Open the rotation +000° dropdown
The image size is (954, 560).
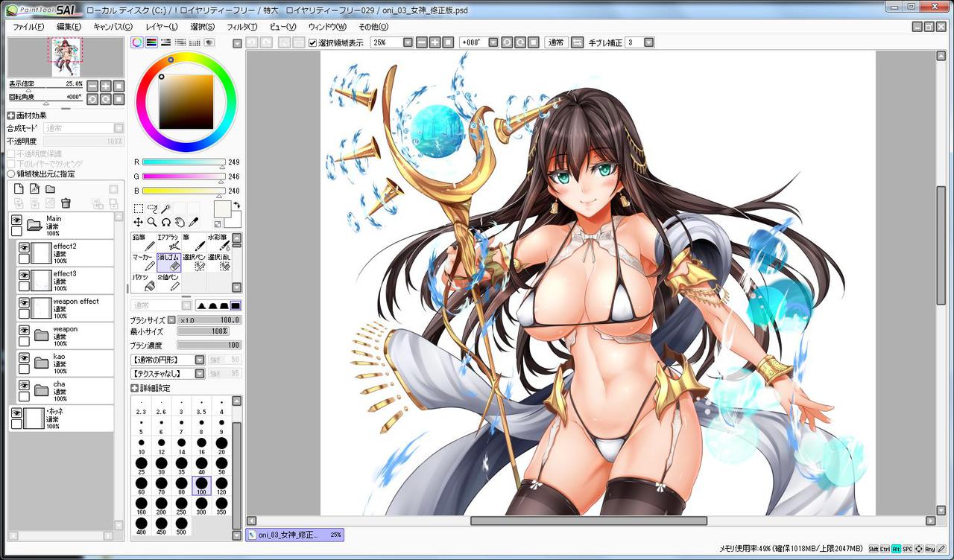(x=493, y=42)
